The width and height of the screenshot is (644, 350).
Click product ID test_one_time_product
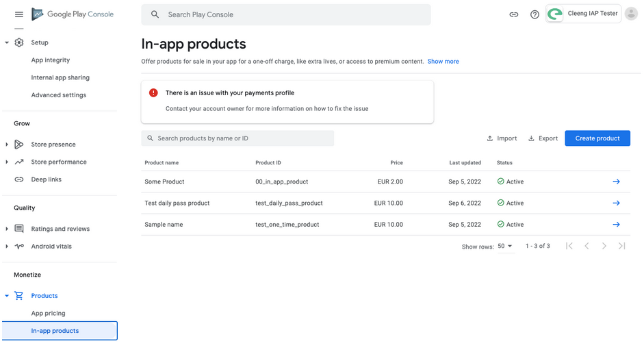pos(287,224)
